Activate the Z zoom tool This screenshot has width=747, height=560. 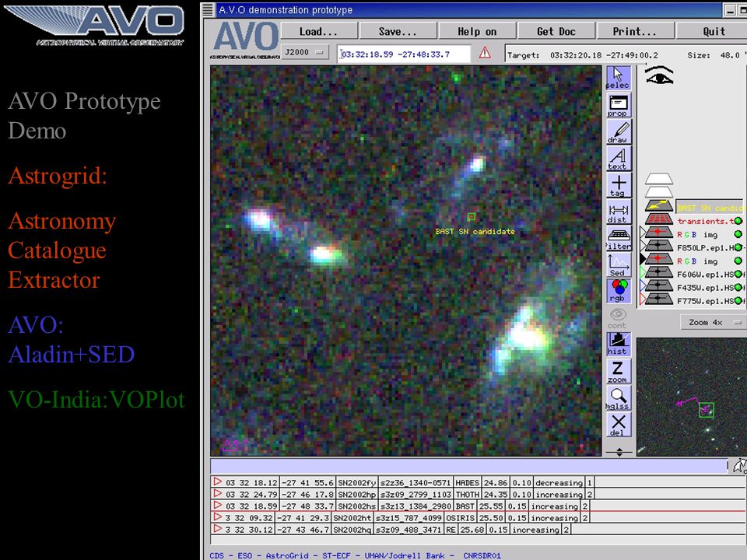point(619,371)
